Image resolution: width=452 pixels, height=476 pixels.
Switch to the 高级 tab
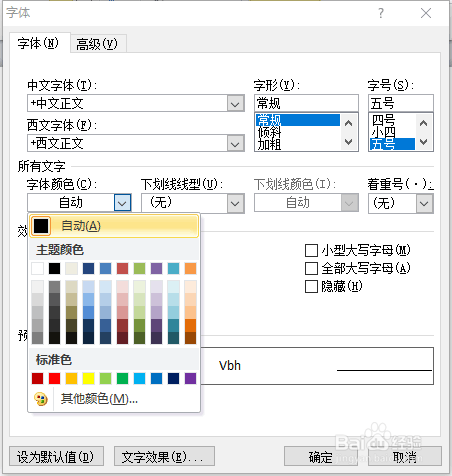point(97,44)
